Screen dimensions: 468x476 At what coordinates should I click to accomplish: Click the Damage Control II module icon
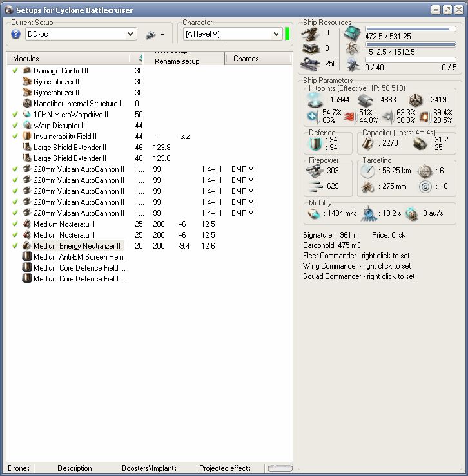[27, 70]
